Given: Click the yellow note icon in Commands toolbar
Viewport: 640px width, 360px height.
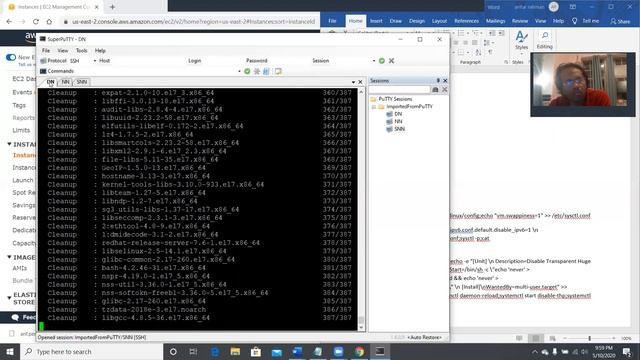Looking at the screenshot, I should tap(278, 71).
